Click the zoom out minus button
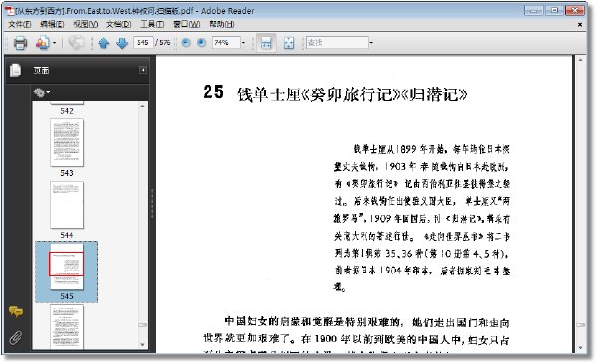The width and height of the screenshot is (597, 364). [186, 42]
